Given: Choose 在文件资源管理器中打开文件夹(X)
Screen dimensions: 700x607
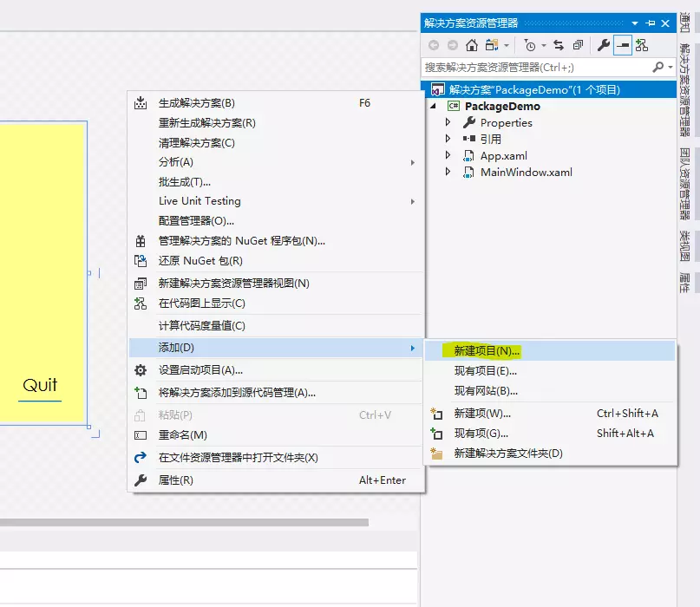Looking at the screenshot, I should [x=276, y=458].
